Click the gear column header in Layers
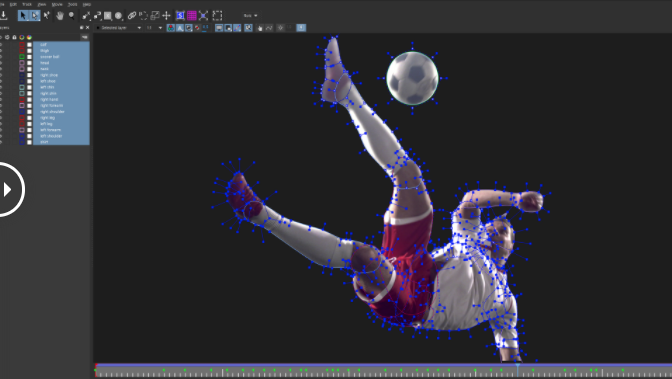672x379 pixels. (x=7, y=37)
